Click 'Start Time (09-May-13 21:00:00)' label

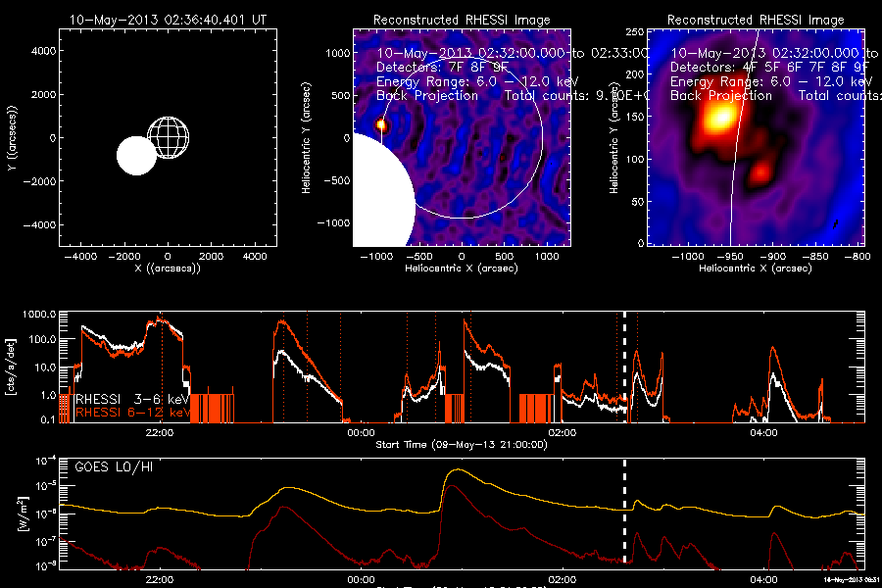[x=462, y=445]
